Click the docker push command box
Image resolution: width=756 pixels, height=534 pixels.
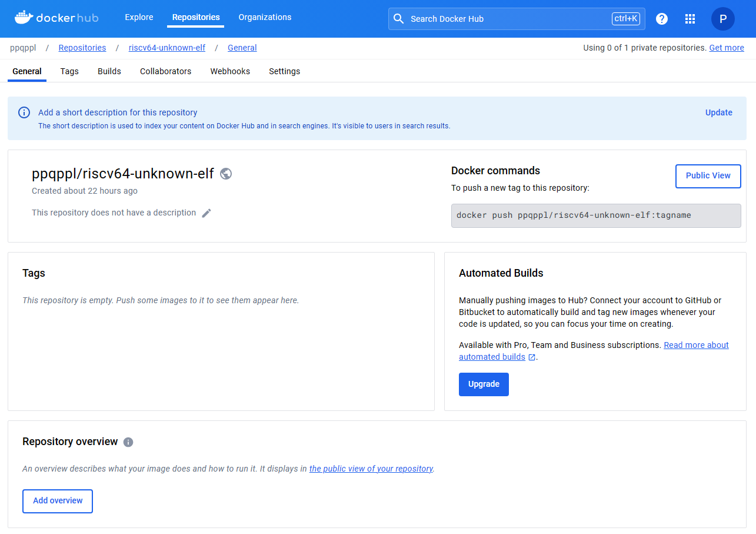(596, 215)
